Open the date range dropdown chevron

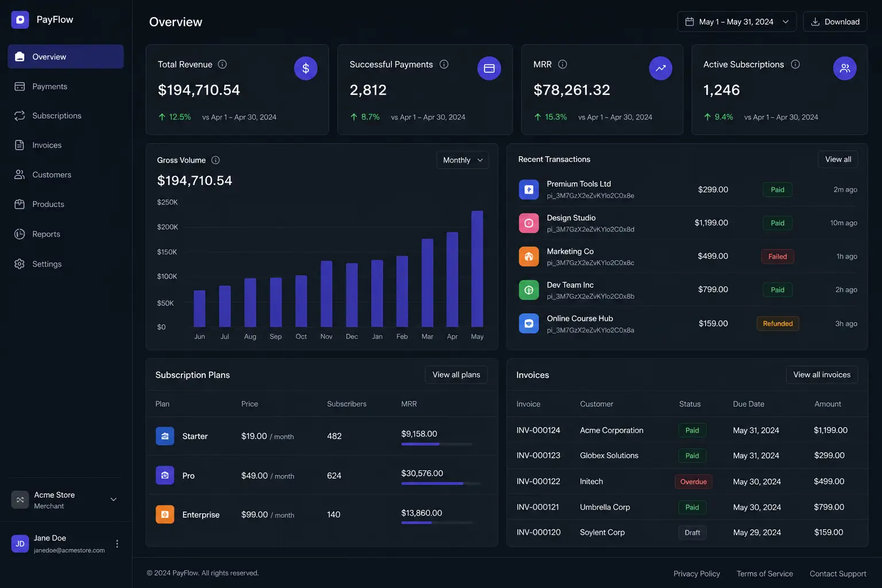pyautogui.click(x=786, y=22)
